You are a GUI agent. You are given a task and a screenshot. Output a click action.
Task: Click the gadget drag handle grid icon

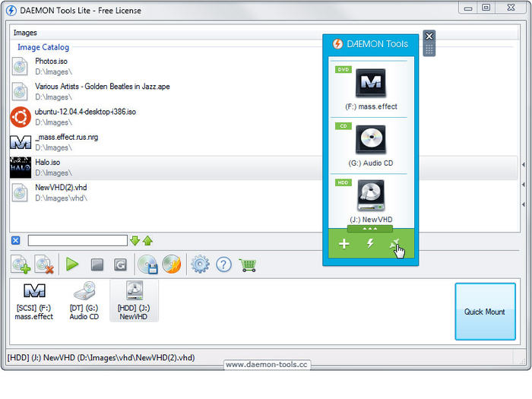point(429,49)
